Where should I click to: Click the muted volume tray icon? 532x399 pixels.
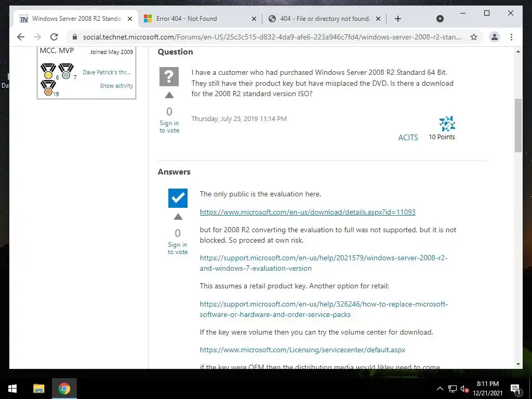tap(464, 389)
